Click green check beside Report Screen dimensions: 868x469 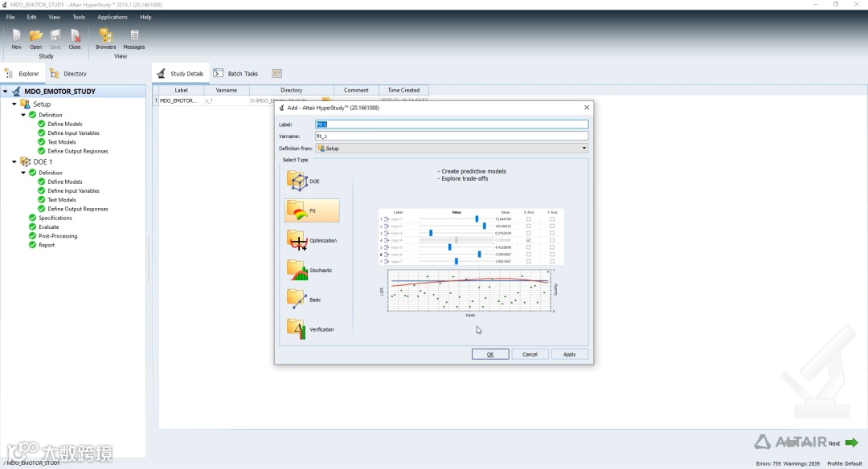(32, 245)
